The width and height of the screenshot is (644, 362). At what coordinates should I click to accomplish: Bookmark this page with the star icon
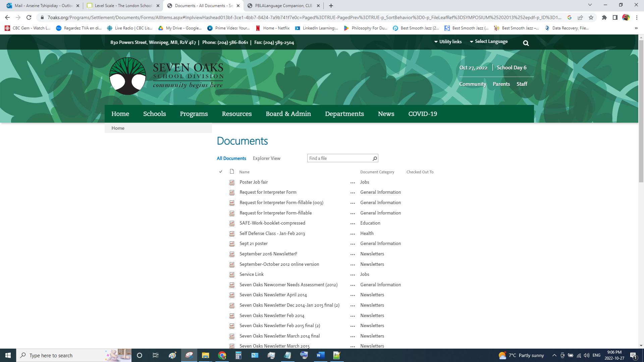[x=591, y=17]
